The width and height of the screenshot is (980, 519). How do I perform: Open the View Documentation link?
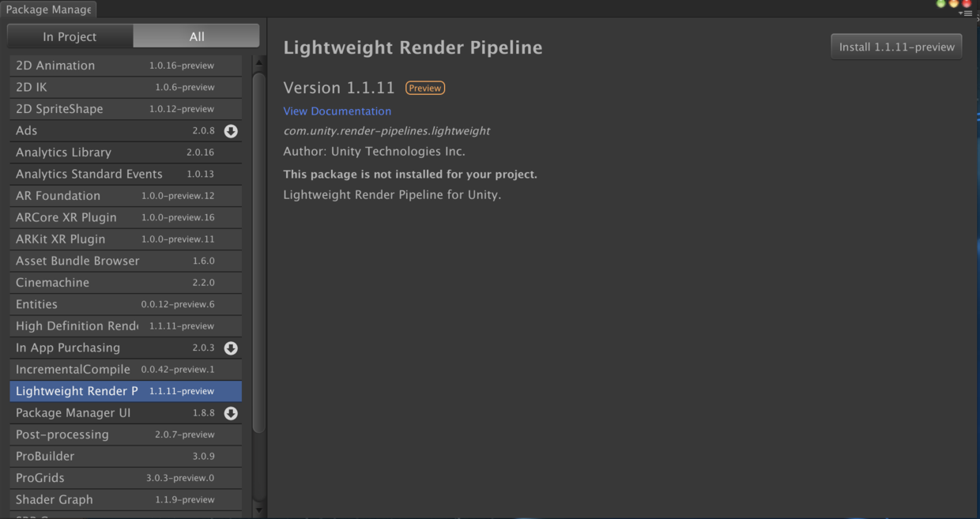[337, 111]
